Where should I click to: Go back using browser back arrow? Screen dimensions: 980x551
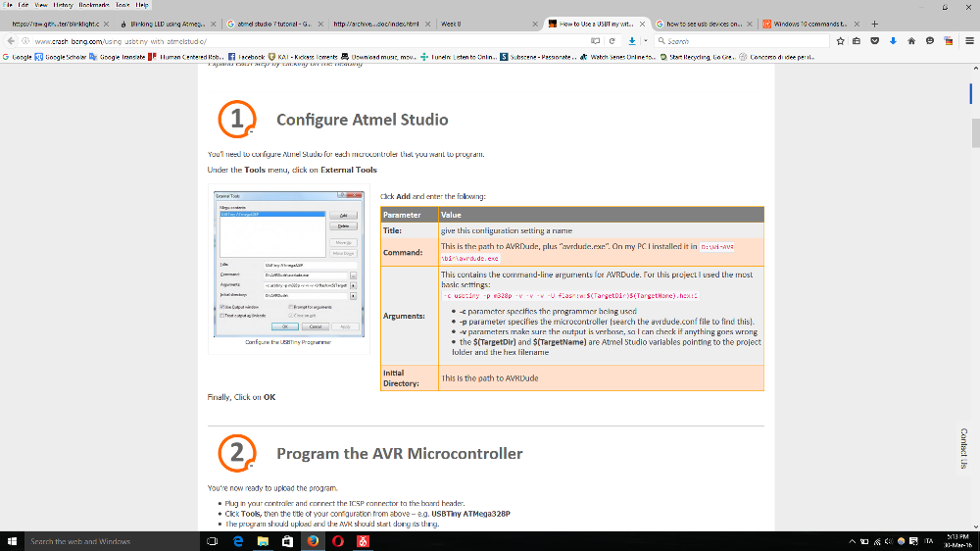tap(11, 40)
